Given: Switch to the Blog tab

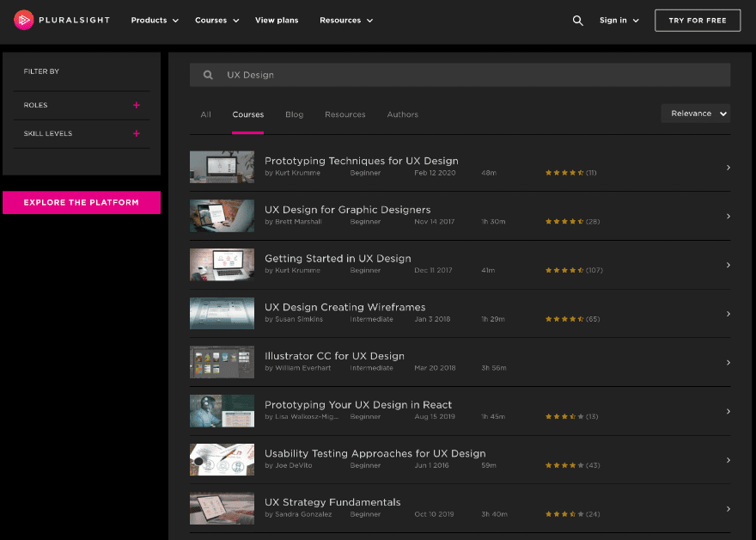Looking at the screenshot, I should pos(294,114).
